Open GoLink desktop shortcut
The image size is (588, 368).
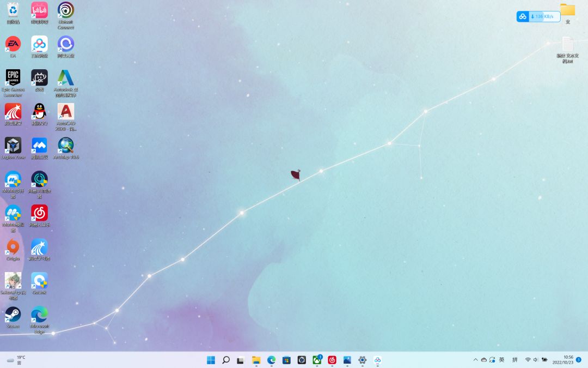[x=39, y=283]
